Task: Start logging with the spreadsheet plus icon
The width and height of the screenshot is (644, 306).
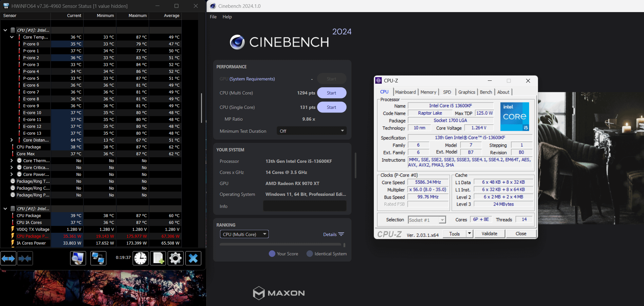Action: coord(158,259)
